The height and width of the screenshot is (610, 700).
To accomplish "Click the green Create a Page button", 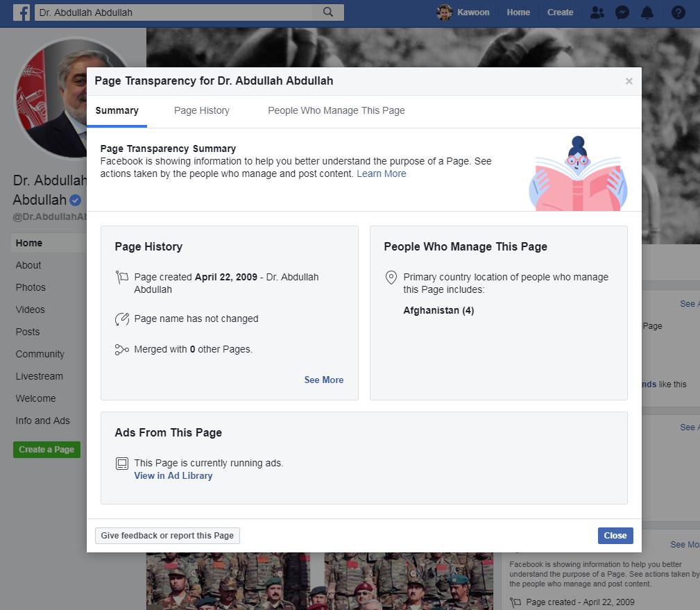I will click(x=47, y=450).
